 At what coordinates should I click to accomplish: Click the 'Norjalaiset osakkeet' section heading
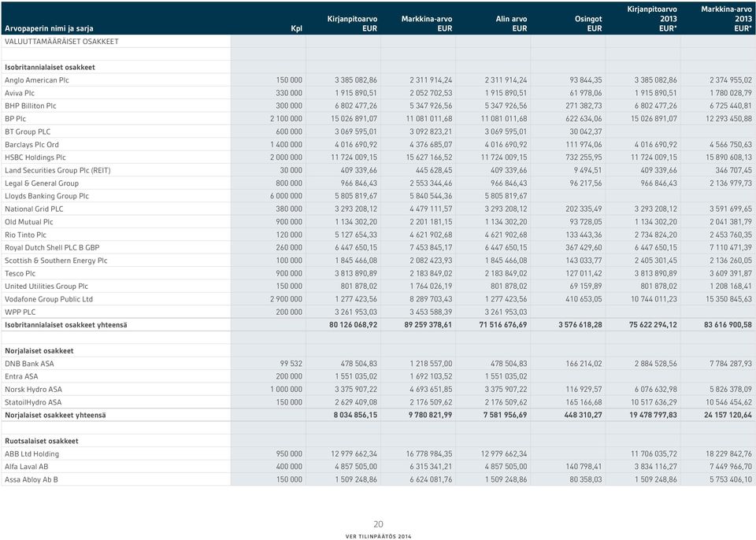tap(39, 351)
